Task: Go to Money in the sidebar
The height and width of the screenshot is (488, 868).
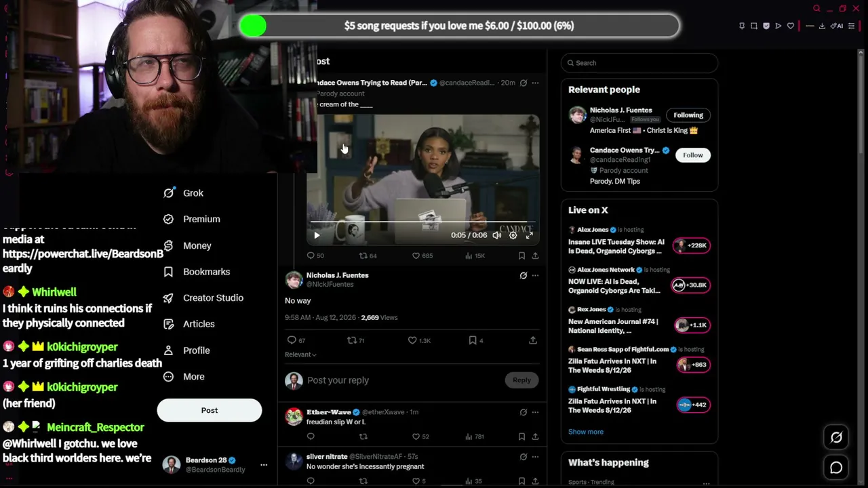Action: pyautogui.click(x=187, y=245)
